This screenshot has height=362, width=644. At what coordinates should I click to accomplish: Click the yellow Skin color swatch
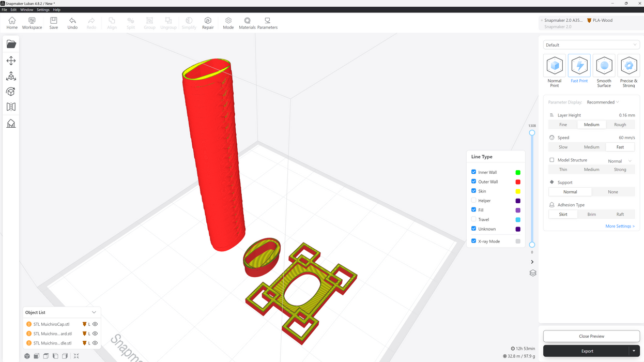point(518,191)
